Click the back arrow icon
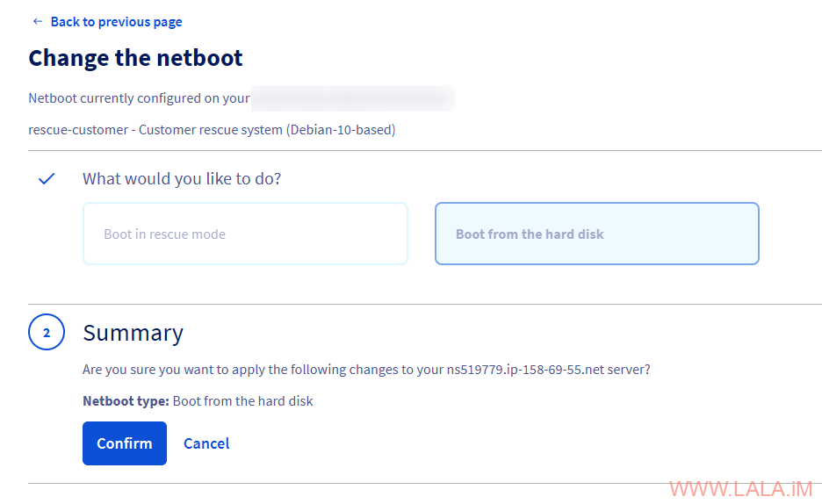 click(37, 21)
